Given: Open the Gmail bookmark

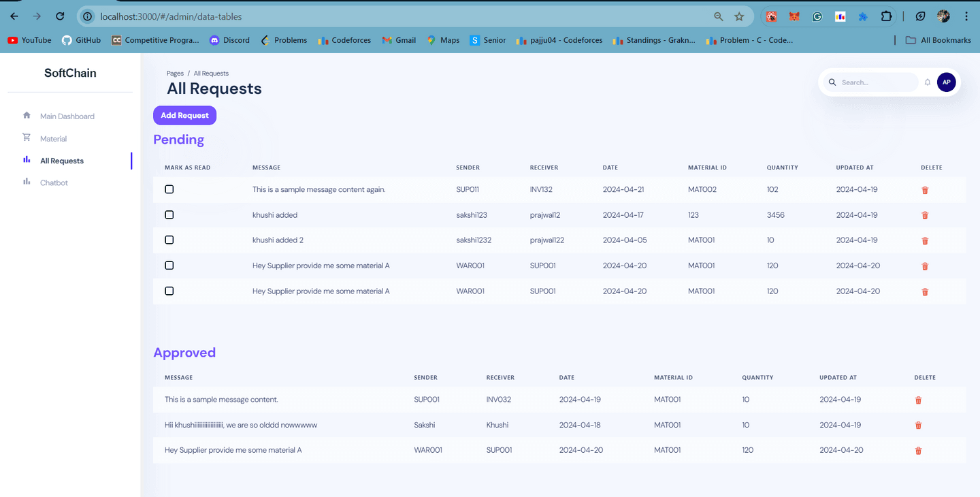Looking at the screenshot, I should [x=399, y=40].
